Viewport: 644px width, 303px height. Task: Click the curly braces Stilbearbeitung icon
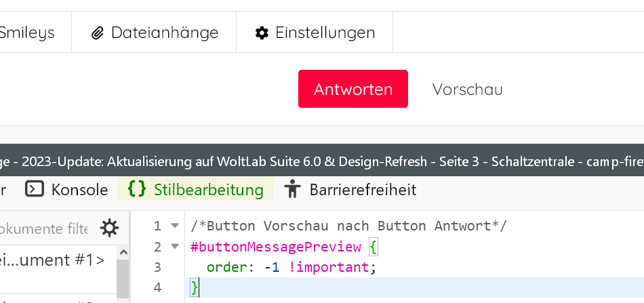point(137,189)
